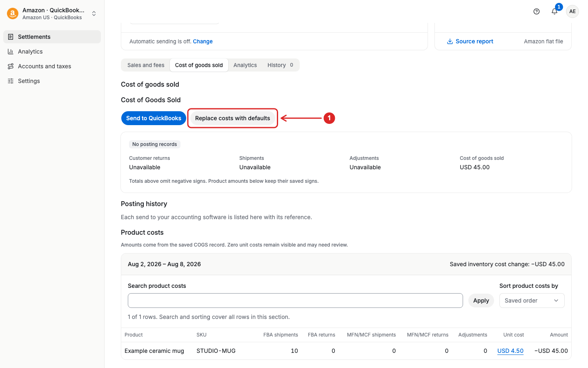Image resolution: width=588 pixels, height=368 pixels.
Task: Switch to the History tab
Action: (281, 65)
